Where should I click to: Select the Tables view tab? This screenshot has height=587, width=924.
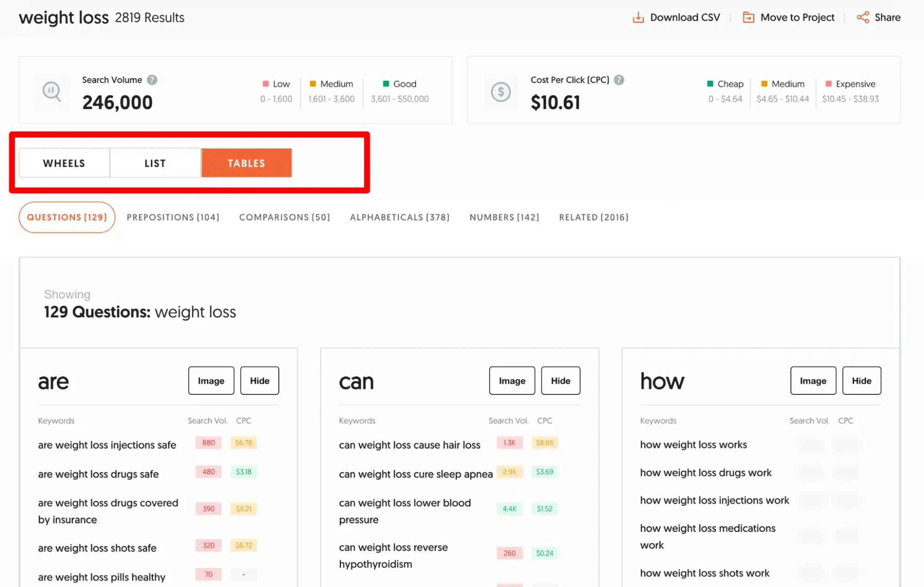coord(246,163)
